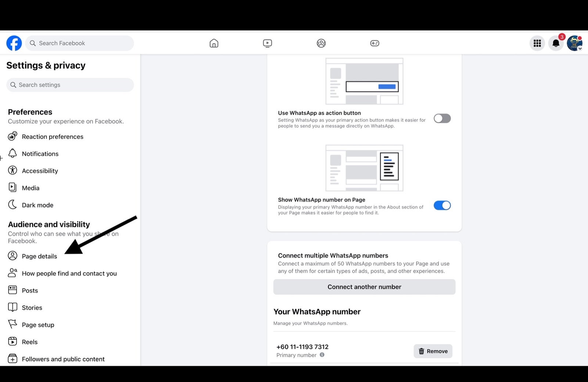Click the Notifications bell icon in sidebar

12,153
